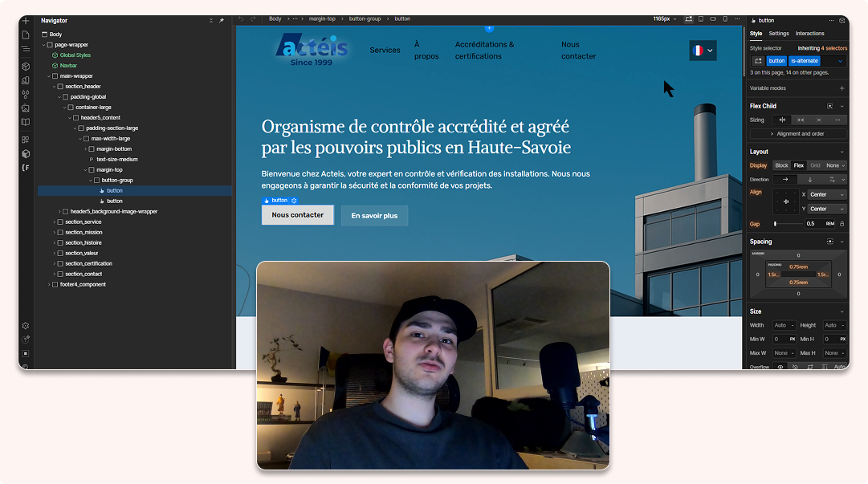Viewport: 868px width, 484px height.
Task: Pin the Navigator panel
Action: (222, 20)
